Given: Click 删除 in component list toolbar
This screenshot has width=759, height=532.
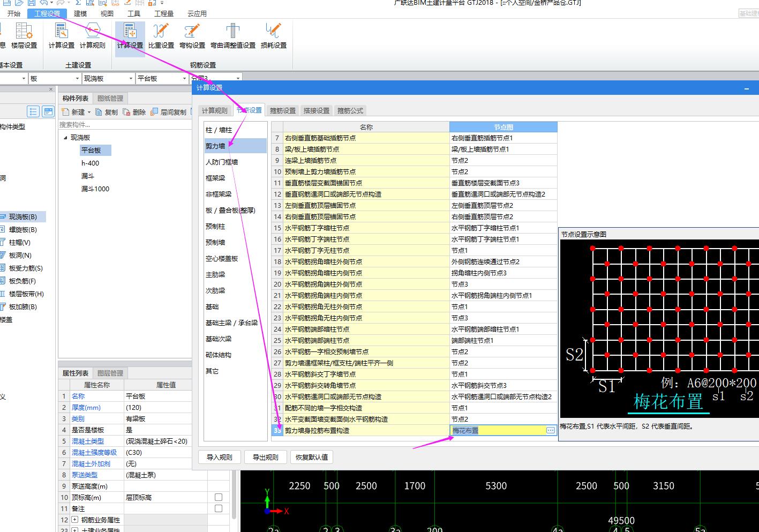Looking at the screenshot, I should click(x=134, y=112).
